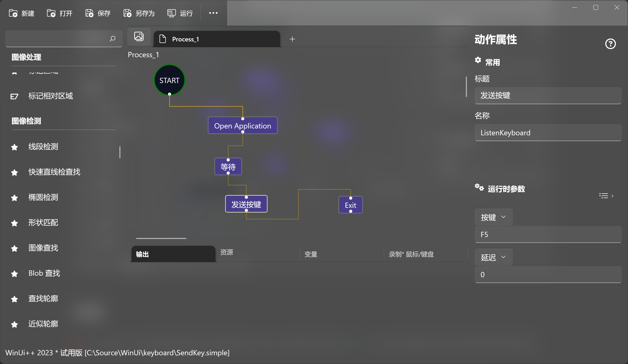Open the help question mark icon
Screen dimensions: 628x364
pos(610,44)
